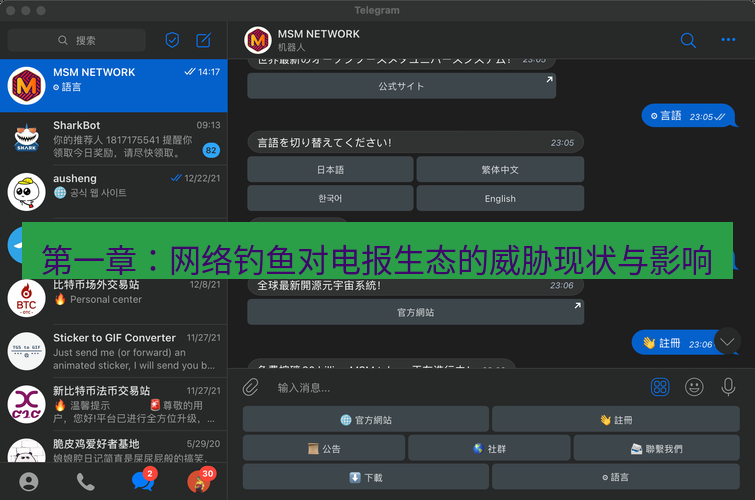
Task: Click 官方網站 globe button in bot keyboard
Action: (x=366, y=420)
